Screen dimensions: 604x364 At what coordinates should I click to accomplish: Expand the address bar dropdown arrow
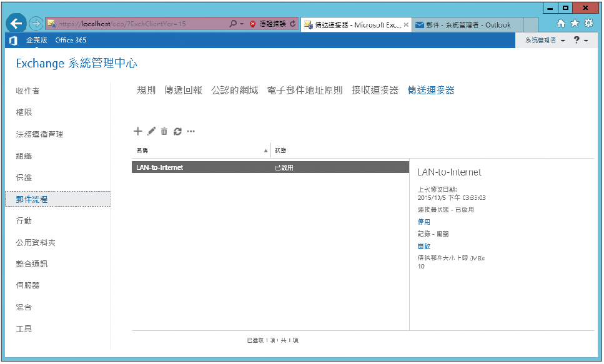(x=242, y=24)
